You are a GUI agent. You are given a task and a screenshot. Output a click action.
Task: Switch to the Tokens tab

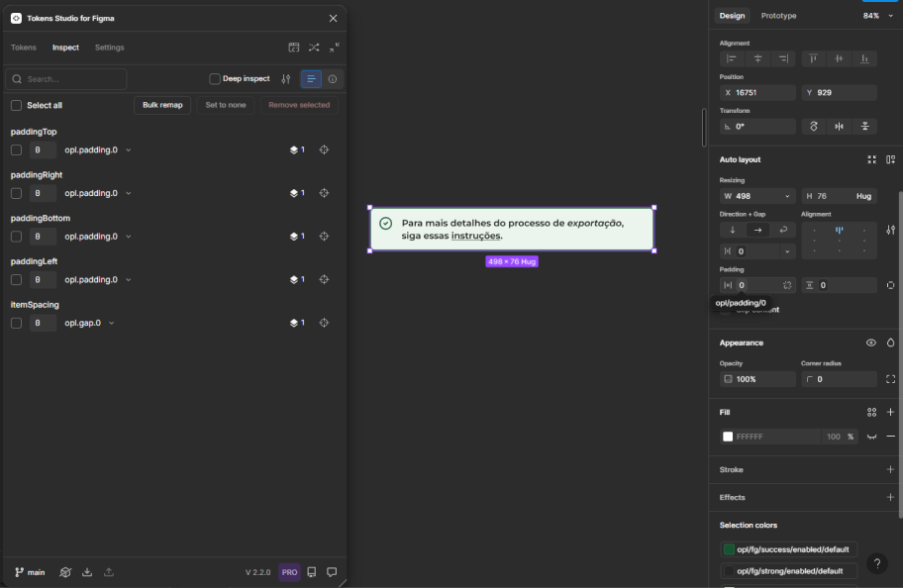24,48
